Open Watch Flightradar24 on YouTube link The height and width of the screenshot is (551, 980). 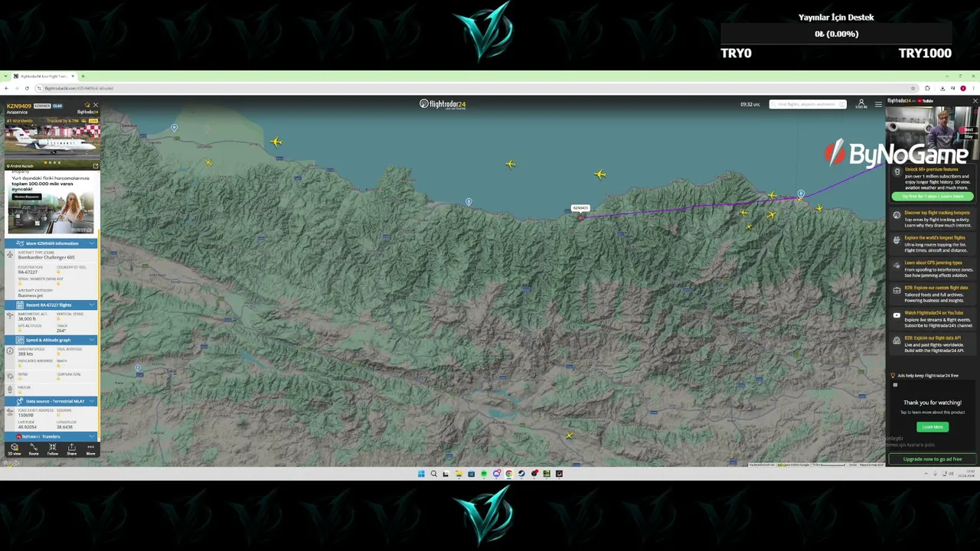point(934,313)
